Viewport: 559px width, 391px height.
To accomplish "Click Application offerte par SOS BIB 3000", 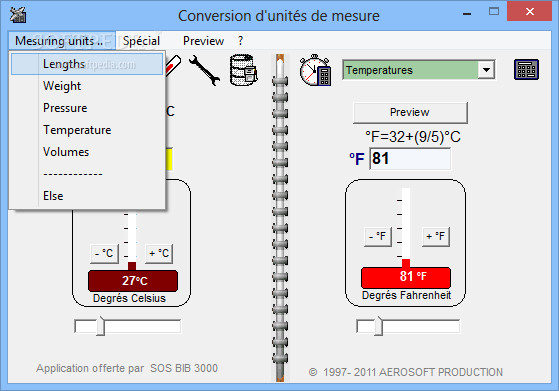I will pyautogui.click(x=127, y=368).
